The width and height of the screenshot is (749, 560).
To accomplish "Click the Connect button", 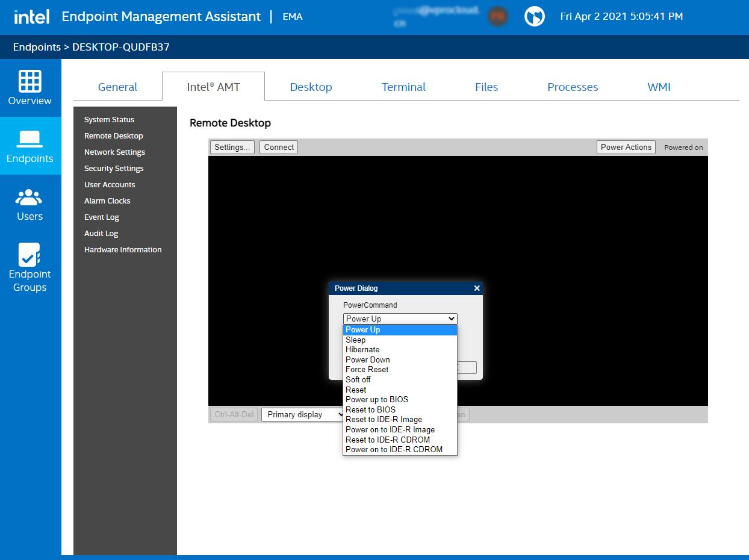I will pos(279,147).
